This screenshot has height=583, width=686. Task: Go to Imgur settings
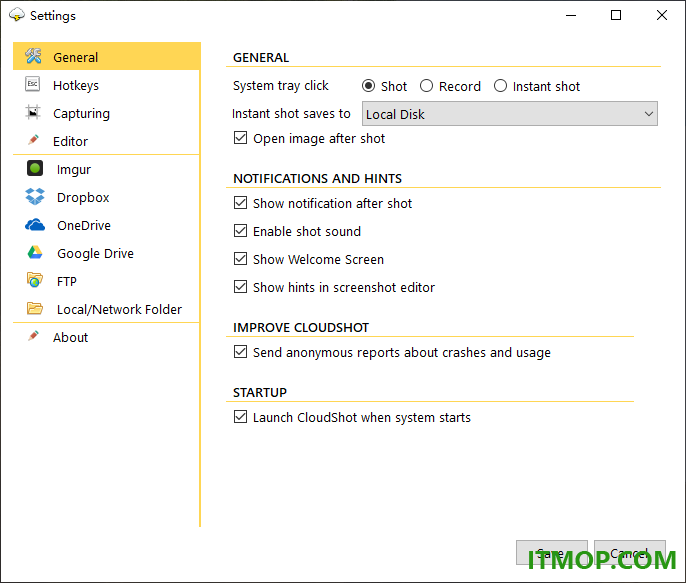coord(107,169)
